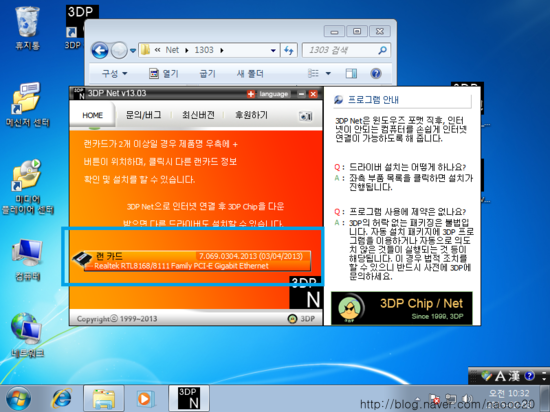Select the 후원하기 tab
The image size is (550, 412).
point(251,115)
